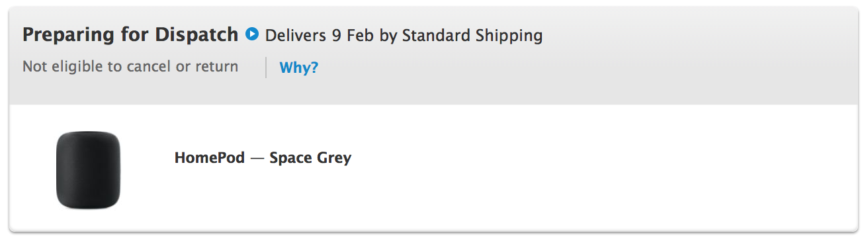The image size is (868, 245).
Task: Click the "Preparing for Dispatch" heading
Action: coord(130,35)
